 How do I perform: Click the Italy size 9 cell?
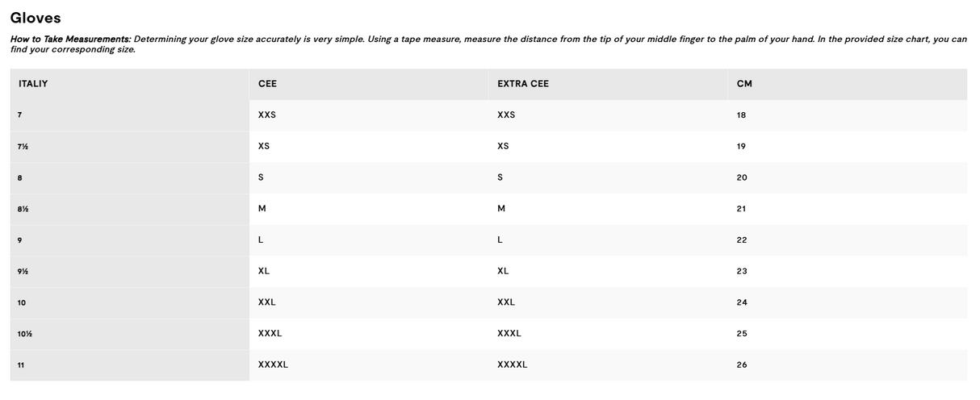pos(19,240)
